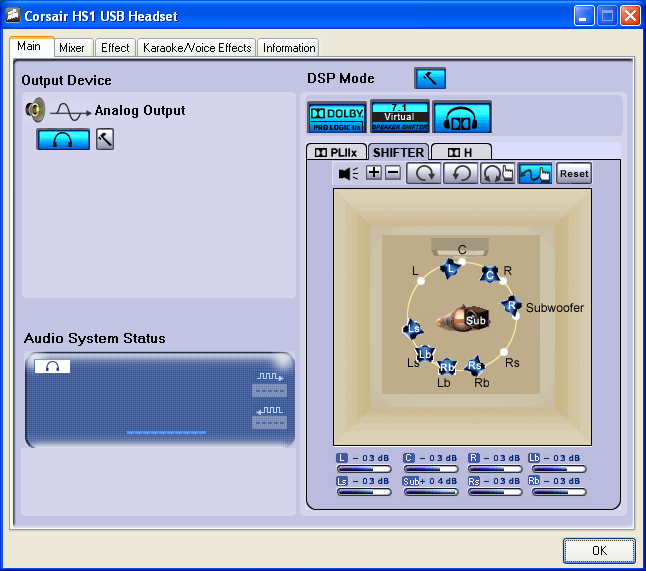
Task: Click the OK button
Action: tap(598, 550)
